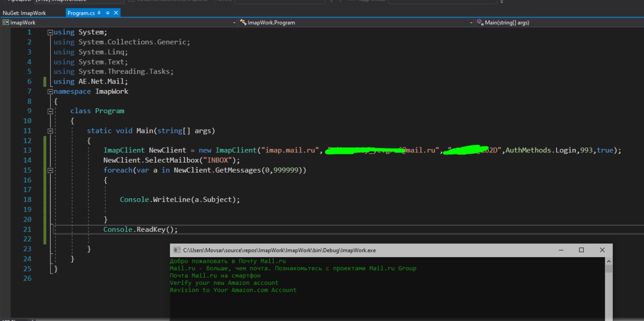
Task: Minimize the ImapWork.exe console window
Action: tap(560, 250)
